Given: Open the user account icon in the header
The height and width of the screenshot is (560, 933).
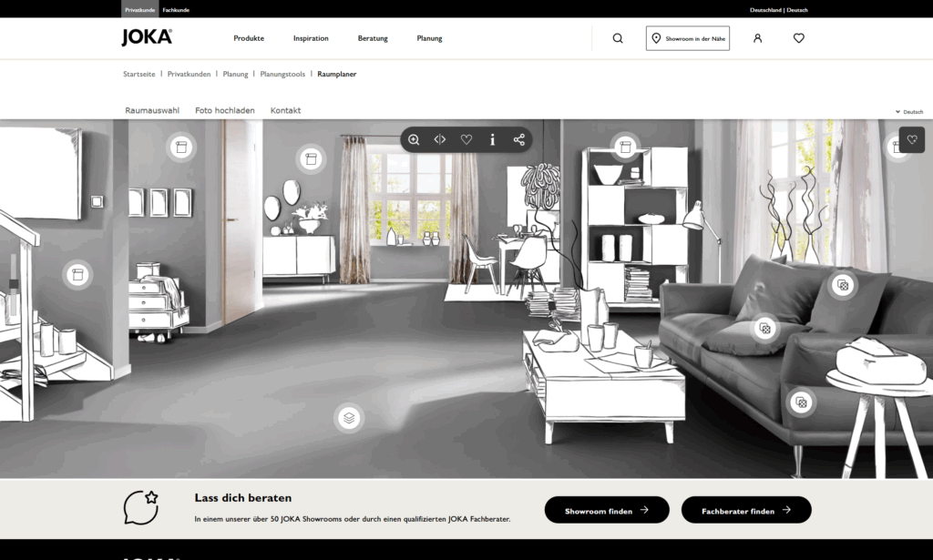Looking at the screenshot, I should (757, 38).
